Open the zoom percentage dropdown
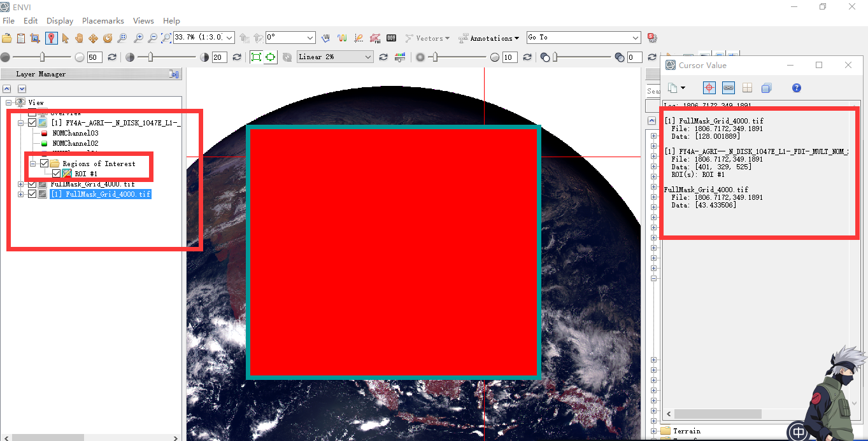 coord(229,38)
